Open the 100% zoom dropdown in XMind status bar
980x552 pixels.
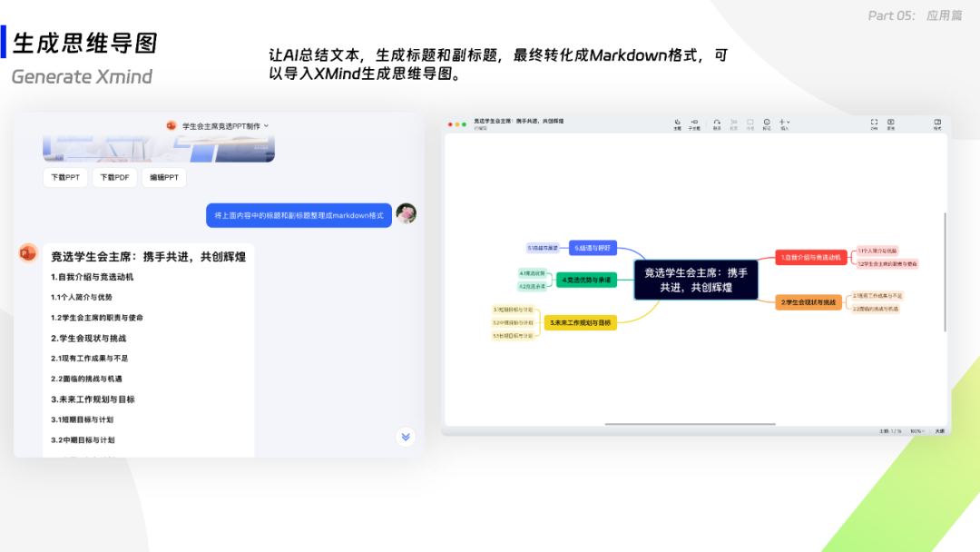(916, 431)
